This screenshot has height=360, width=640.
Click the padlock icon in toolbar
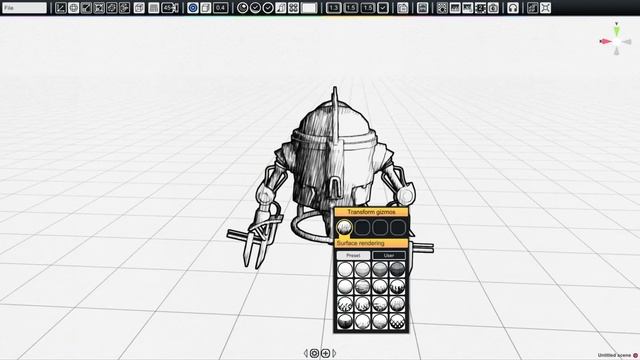point(402,8)
